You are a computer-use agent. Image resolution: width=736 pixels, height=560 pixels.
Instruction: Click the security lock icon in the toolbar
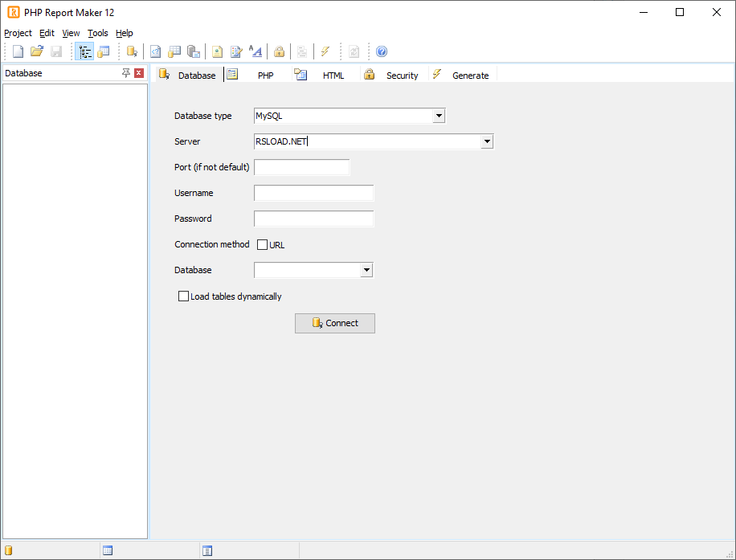279,51
